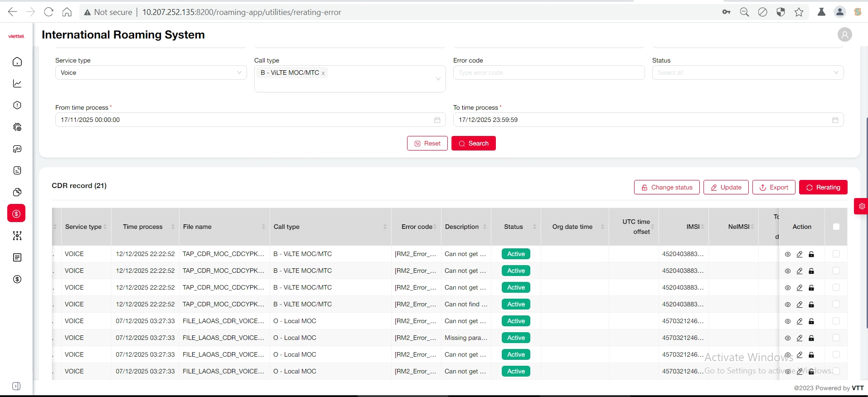
Task: Click the lock icon in third row
Action: pyautogui.click(x=811, y=288)
